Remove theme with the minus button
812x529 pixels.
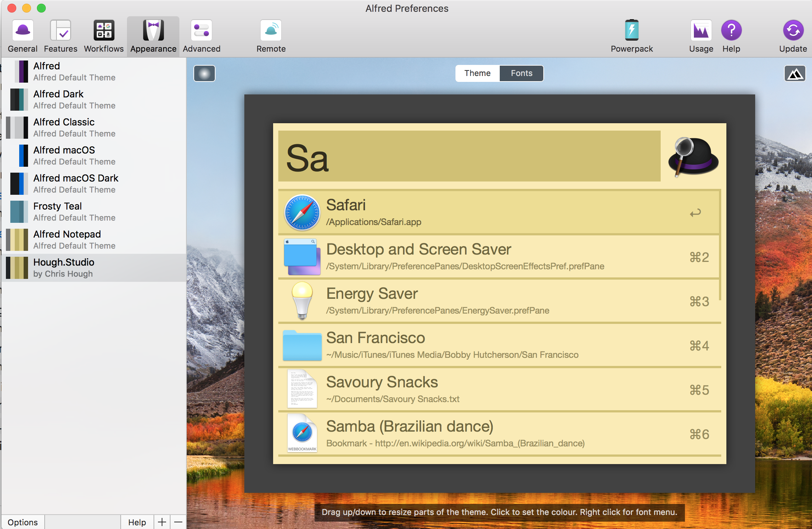point(178,522)
